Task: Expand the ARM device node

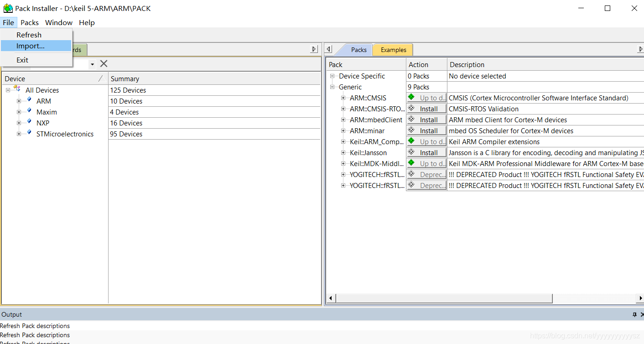Action: [x=19, y=101]
